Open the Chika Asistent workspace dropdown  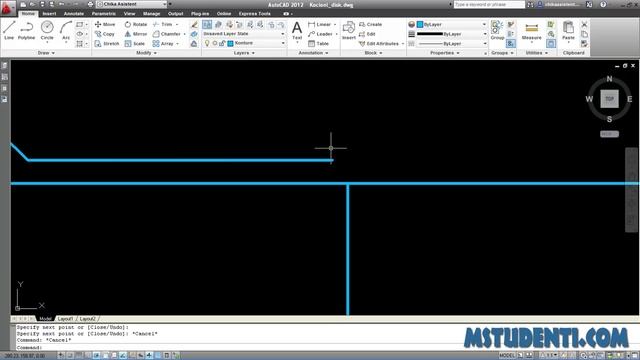tap(132, 4)
